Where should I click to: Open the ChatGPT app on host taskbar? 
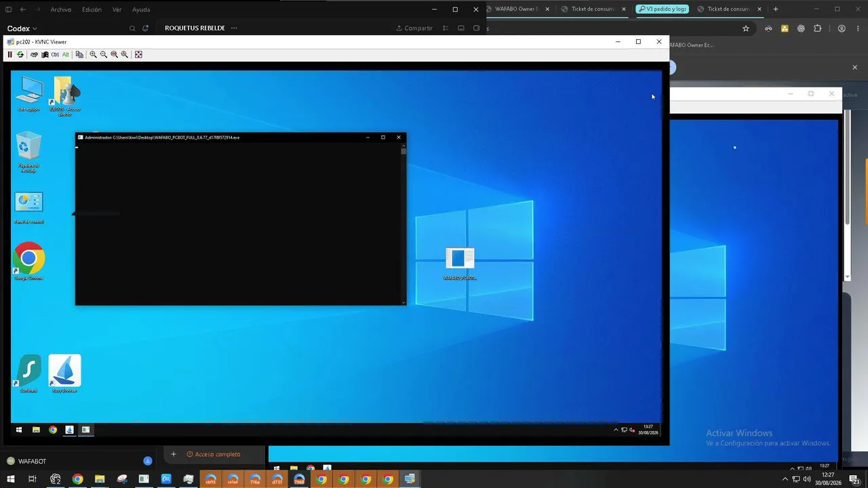(56, 479)
